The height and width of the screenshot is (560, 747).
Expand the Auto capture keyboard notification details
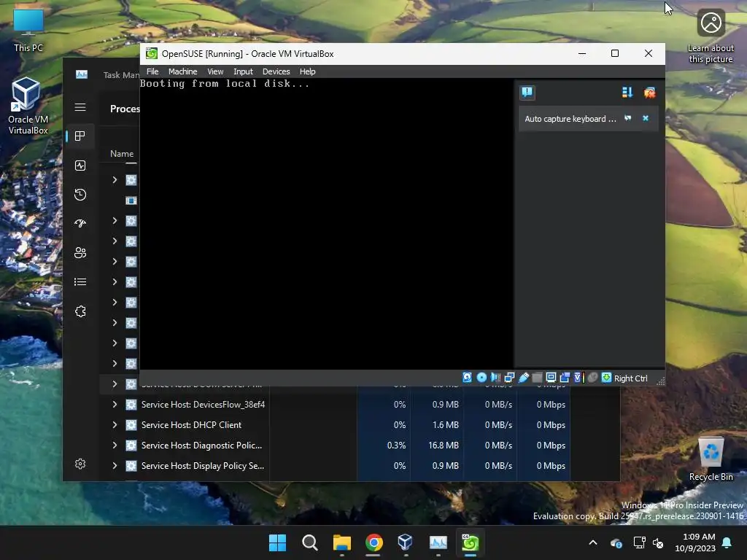(628, 118)
